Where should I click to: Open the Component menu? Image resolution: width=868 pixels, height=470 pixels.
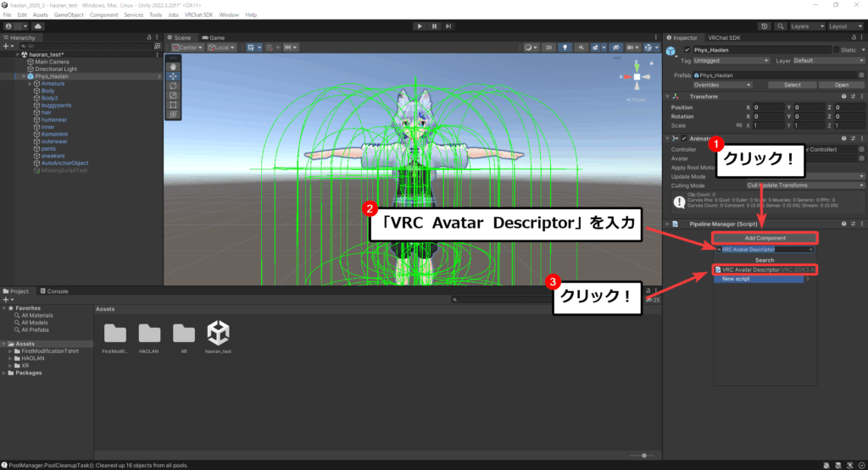[103, 15]
